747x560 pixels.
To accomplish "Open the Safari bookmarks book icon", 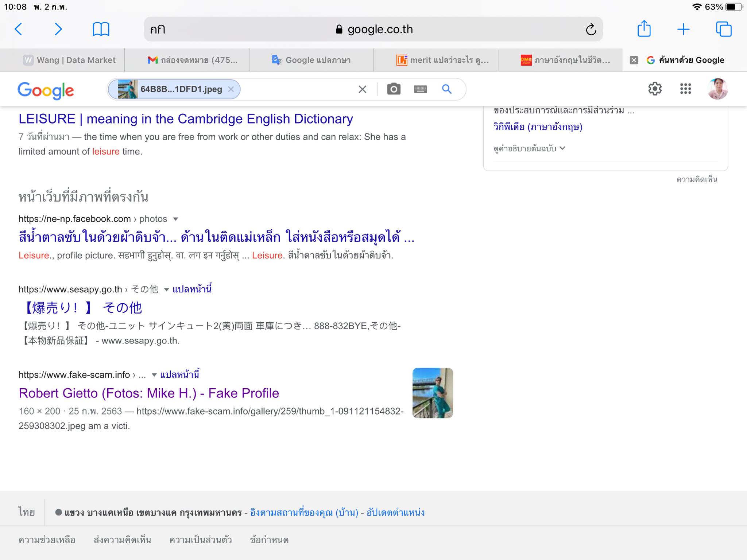I will [x=101, y=29].
